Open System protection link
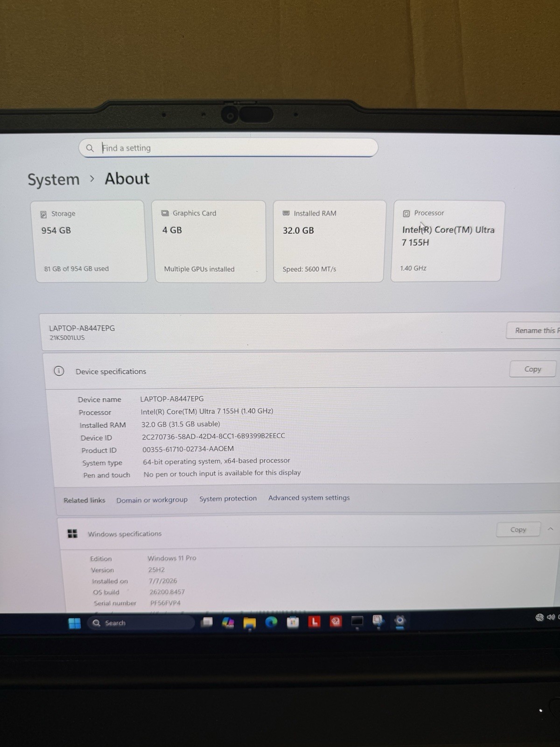This screenshot has width=560, height=747. (x=228, y=499)
